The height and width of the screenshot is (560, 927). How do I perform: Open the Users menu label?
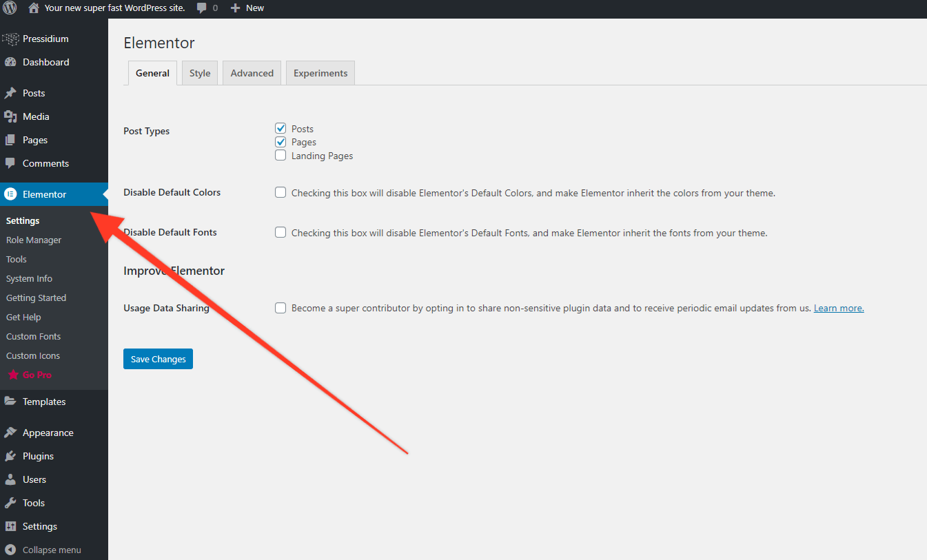coord(34,479)
